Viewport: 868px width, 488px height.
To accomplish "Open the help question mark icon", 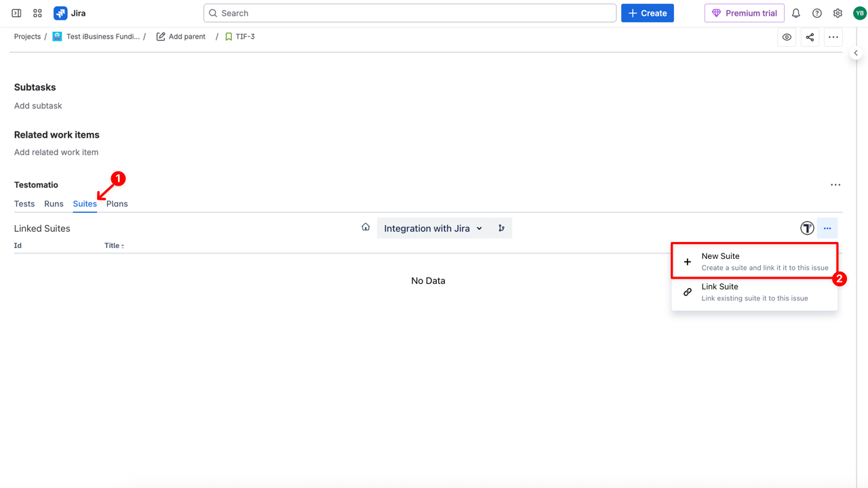I will tap(817, 13).
